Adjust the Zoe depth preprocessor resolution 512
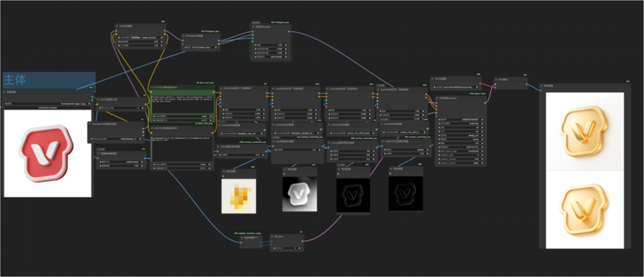 tap(297, 150)
